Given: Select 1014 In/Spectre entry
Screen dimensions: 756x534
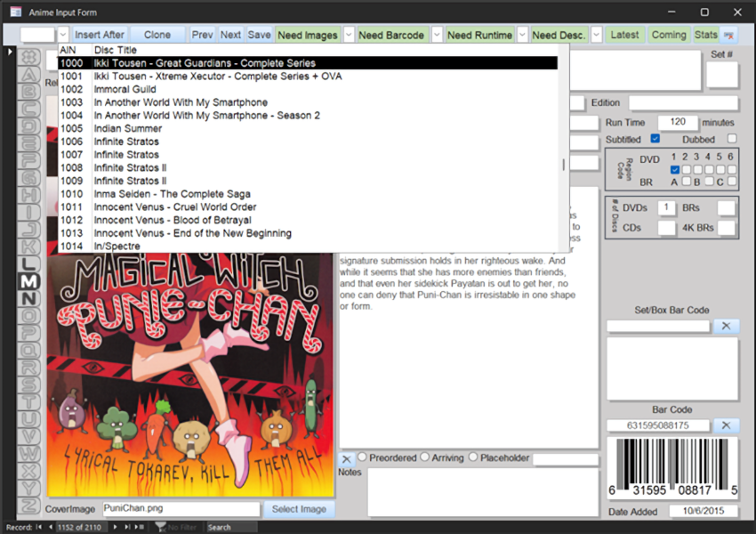Looking at the screenshot, I should tap(308, 246).
